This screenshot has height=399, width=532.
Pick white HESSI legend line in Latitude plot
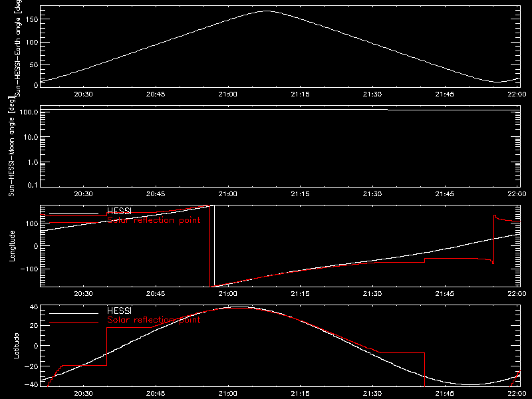click(74, 313)
